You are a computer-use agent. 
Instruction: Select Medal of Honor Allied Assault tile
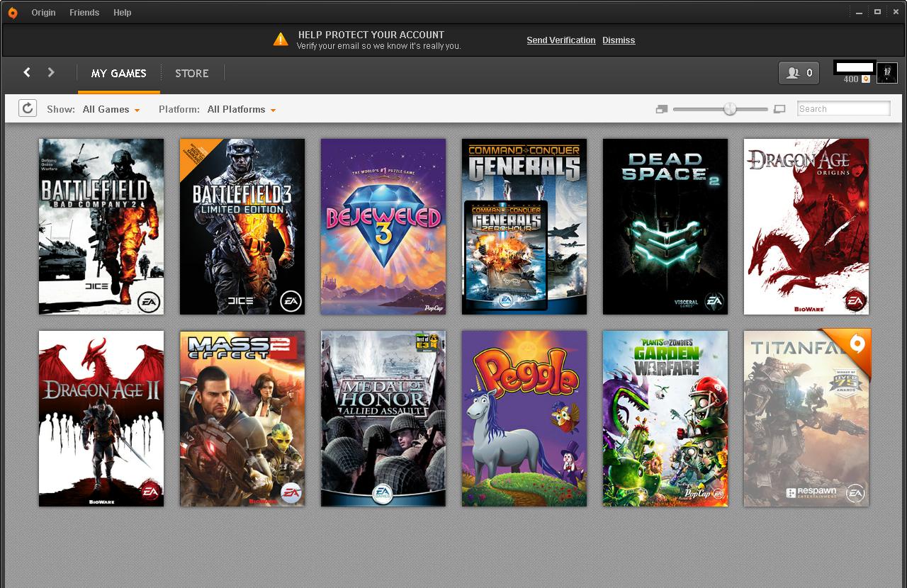(x=383, y=419)
